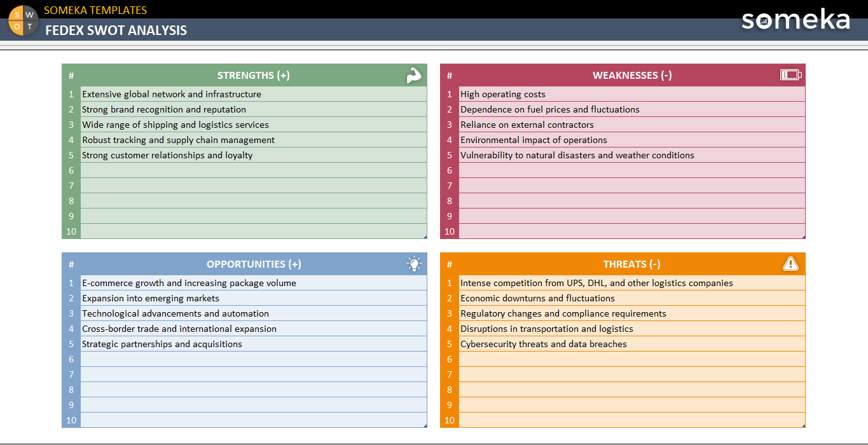Click the warning triangle on Threats header
Image resolution: width=868 pixels, height=445 pixels.
pos(790,263)
